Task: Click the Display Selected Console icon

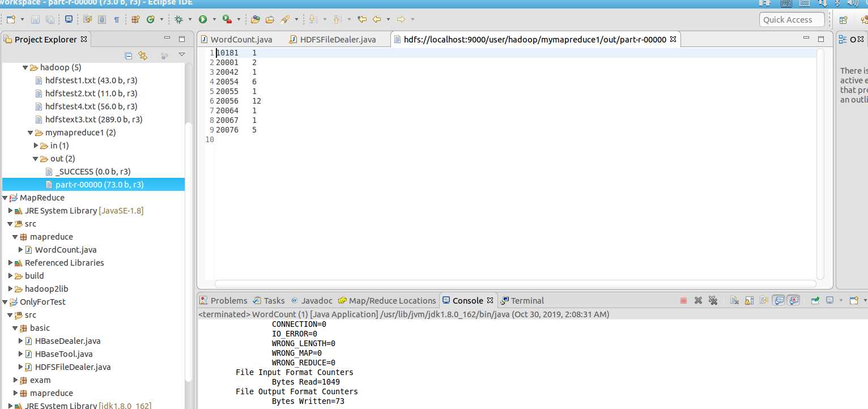Action: (830, 301)
